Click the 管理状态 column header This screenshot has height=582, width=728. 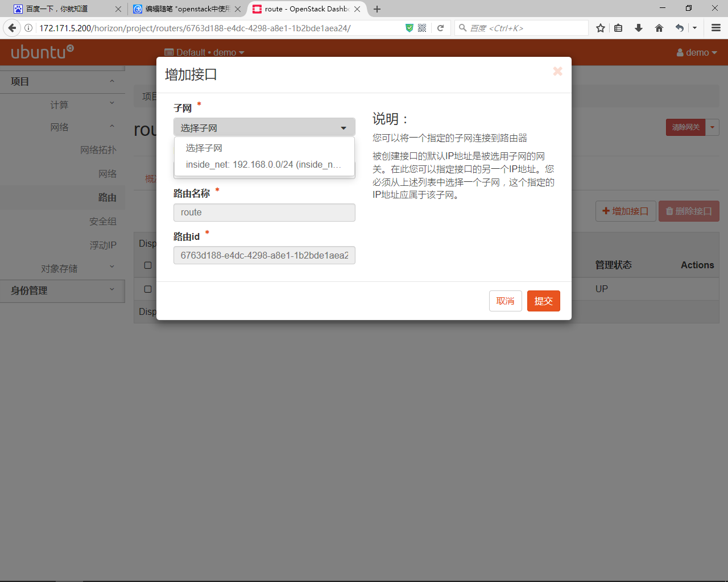coord(614,265)
